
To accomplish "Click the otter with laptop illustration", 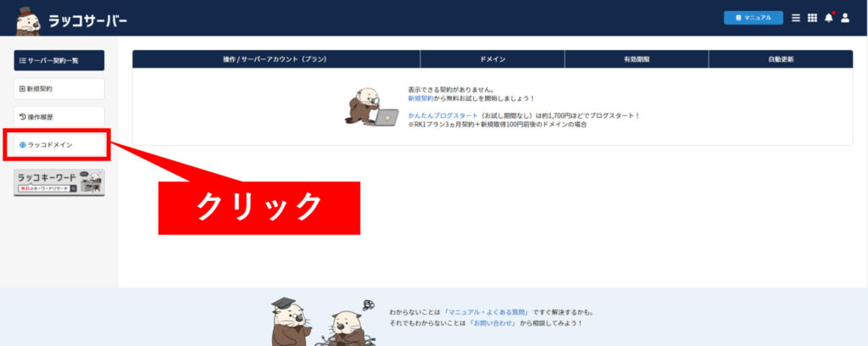I will [x=371, y=106].
